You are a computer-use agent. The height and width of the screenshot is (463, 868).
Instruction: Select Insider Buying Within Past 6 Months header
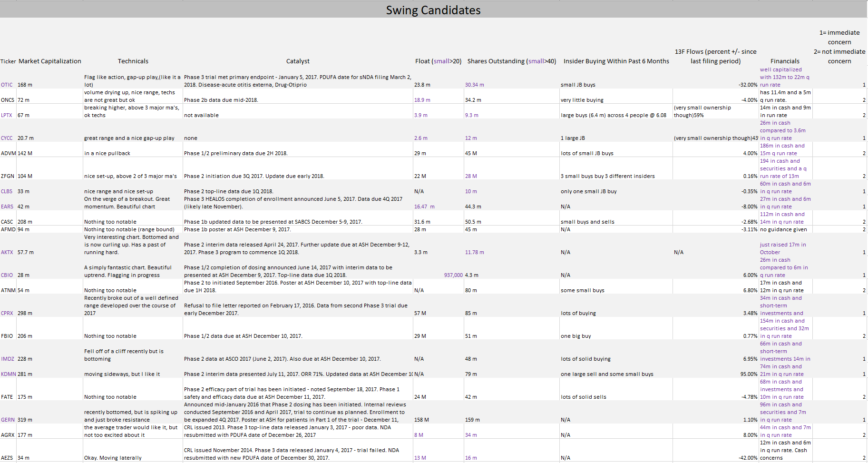click(x=616, y=61)
